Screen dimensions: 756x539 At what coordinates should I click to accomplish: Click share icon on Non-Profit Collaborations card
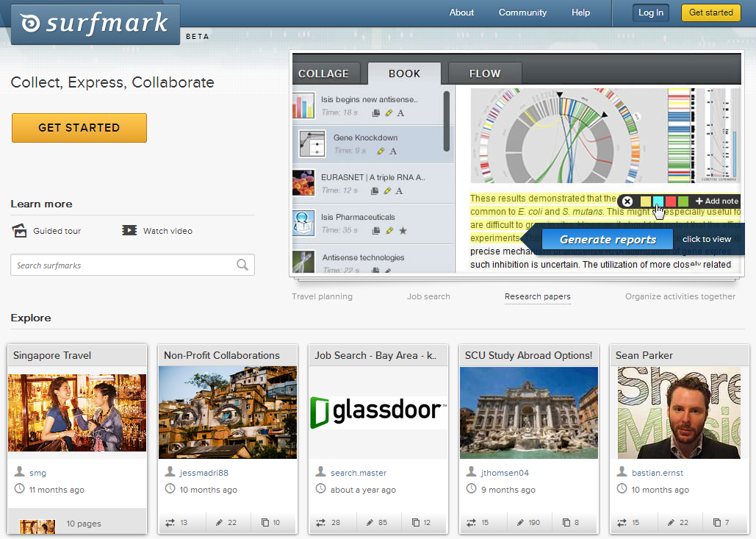[170, 523]
